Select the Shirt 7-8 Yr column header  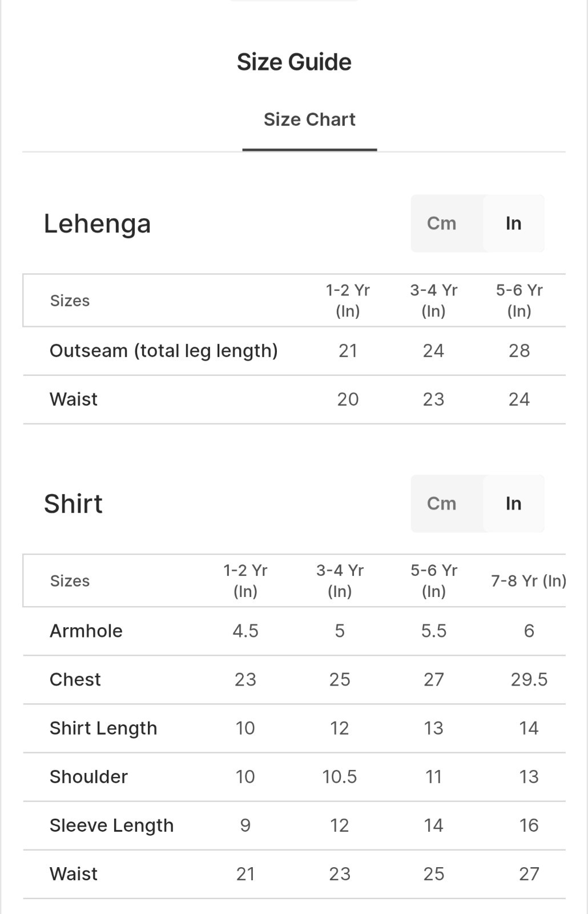click(529, 581)
